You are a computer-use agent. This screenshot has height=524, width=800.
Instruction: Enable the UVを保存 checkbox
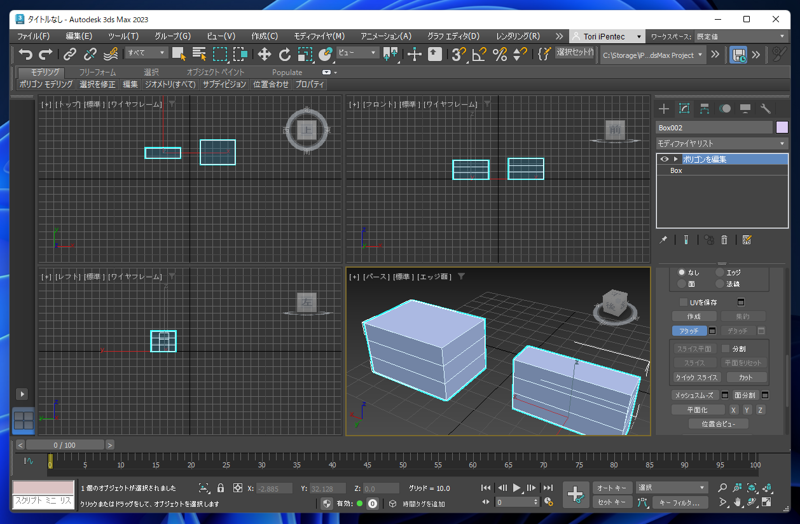(x=684, y=303)
